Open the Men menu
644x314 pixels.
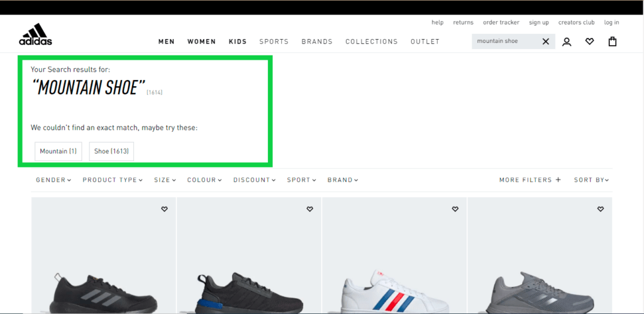pos(166,42)
